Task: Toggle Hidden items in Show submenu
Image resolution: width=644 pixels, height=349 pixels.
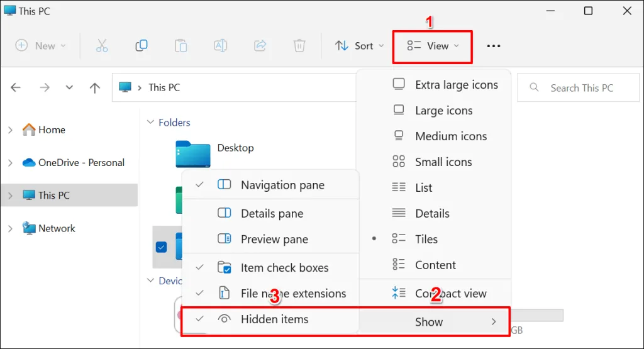Action: [274, 319]
